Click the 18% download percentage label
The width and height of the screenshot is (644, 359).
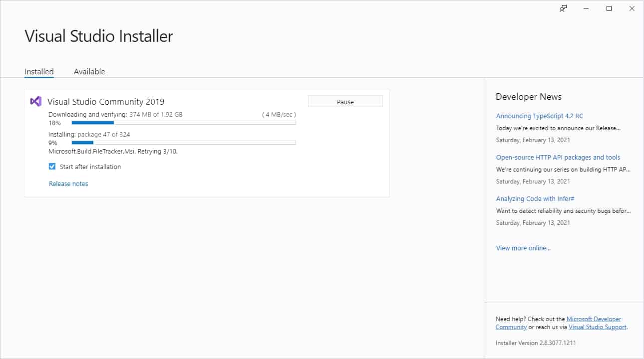tap(54, 123)
